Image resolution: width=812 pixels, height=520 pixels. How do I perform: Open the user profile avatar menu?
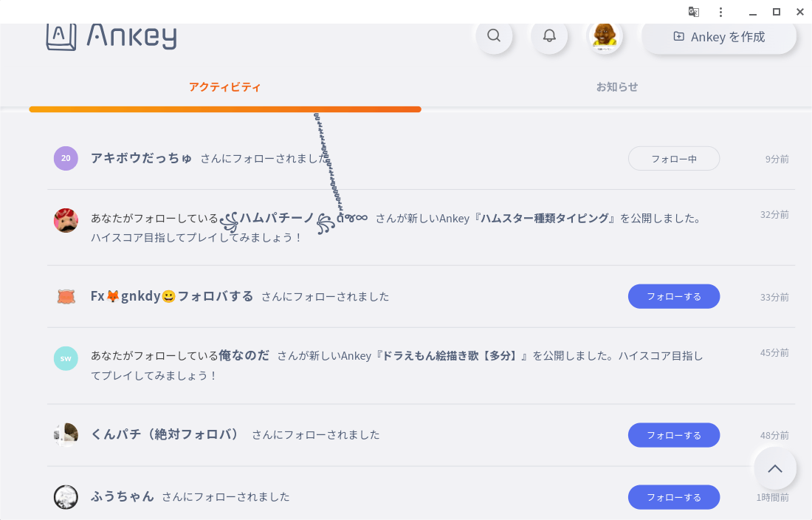click(x=605, y=35)
